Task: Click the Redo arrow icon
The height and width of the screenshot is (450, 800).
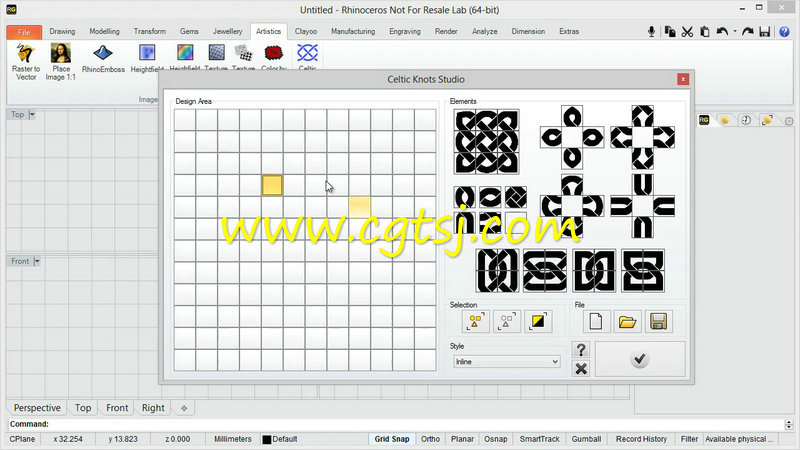Action: (748, 32)
